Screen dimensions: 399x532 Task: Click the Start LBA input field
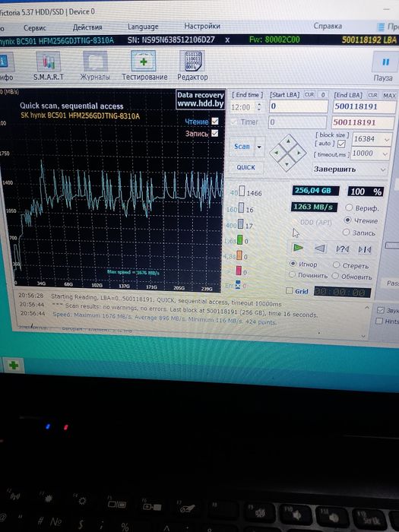[298, 106]
